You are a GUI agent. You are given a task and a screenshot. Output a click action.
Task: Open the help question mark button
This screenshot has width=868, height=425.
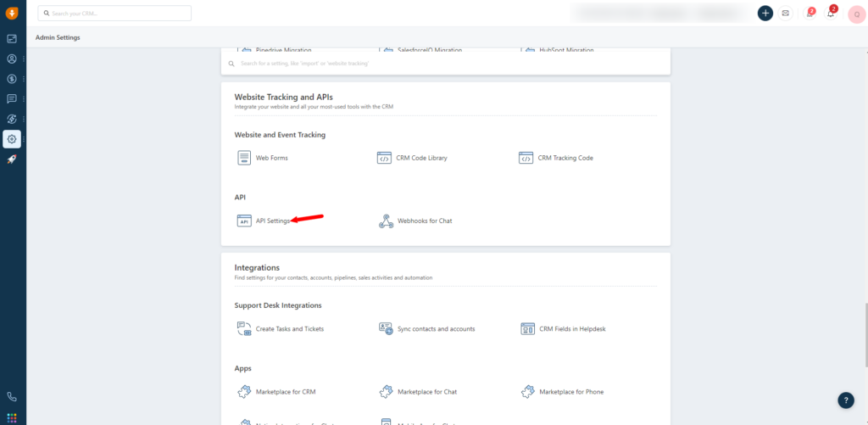(846, 400)
